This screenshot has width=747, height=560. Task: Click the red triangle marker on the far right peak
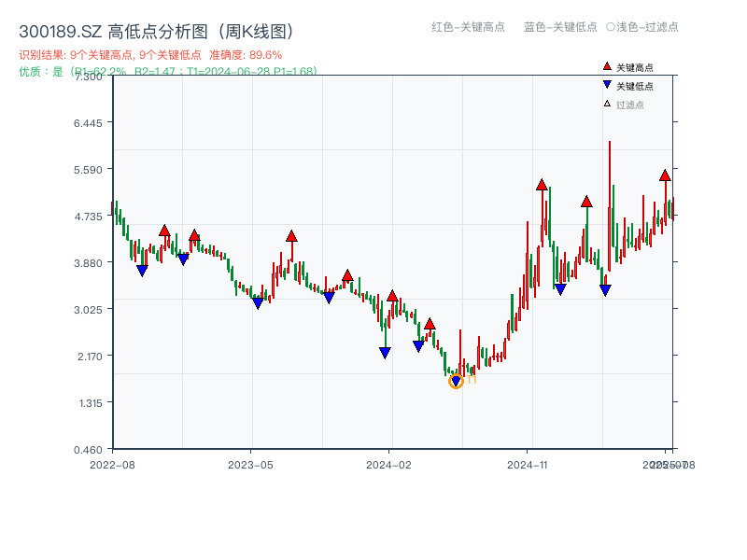tap(665, 175)
